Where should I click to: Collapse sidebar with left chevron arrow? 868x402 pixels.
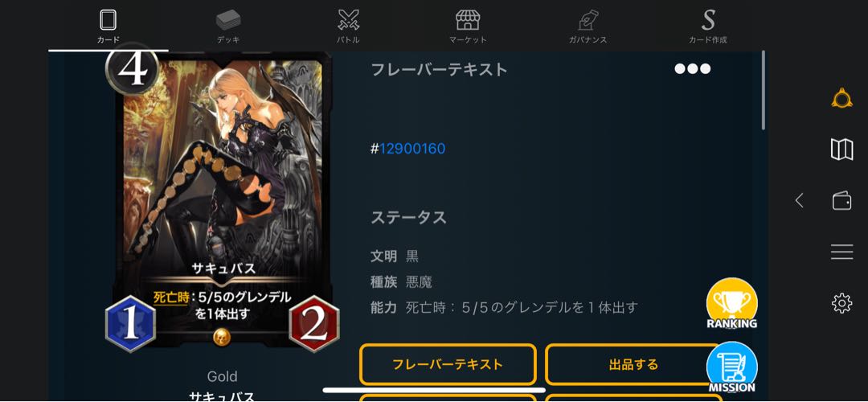click(799, 200)
